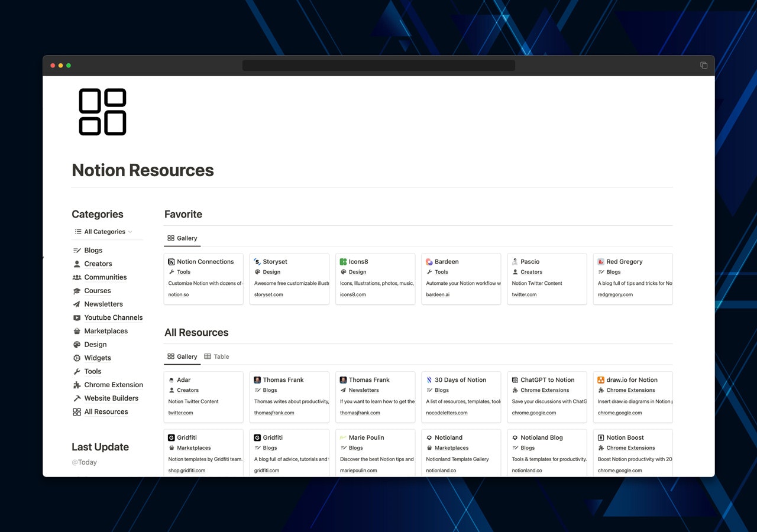Open the Courses category link
The image size is (757, 532).
(x=98, y=291)
